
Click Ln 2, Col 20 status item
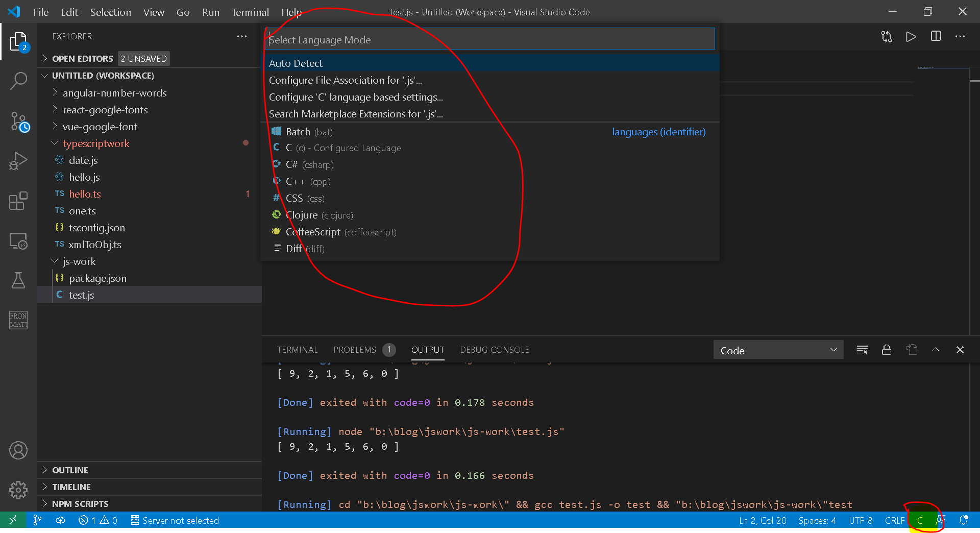(763, 520)
